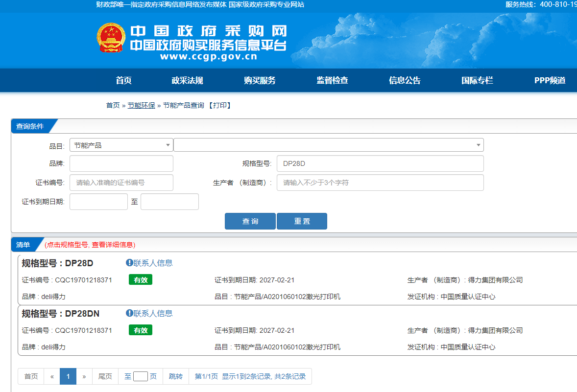The height and width of the screenshot is (392, 577).
Task: Click the certificate expiry end date field
Action: [169, 202]
